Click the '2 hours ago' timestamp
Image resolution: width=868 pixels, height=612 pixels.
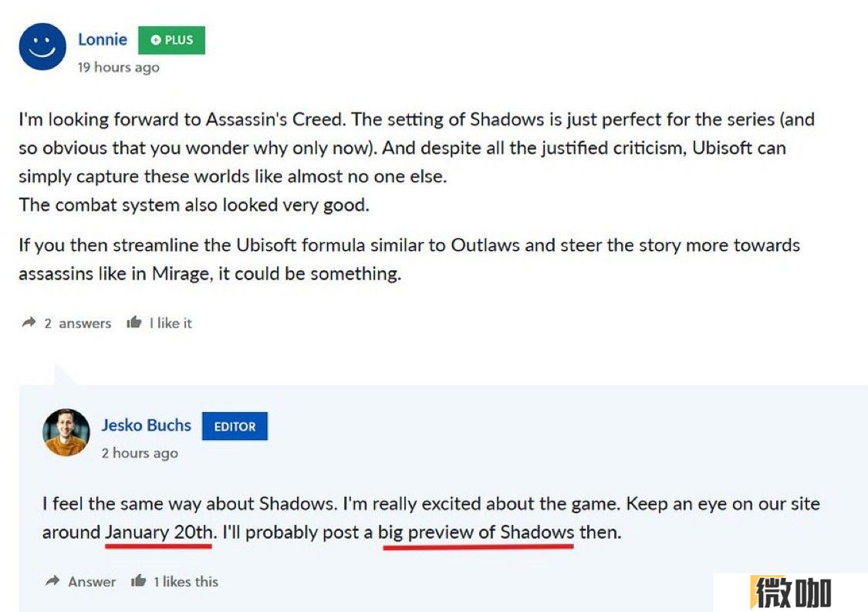point(140,453)
